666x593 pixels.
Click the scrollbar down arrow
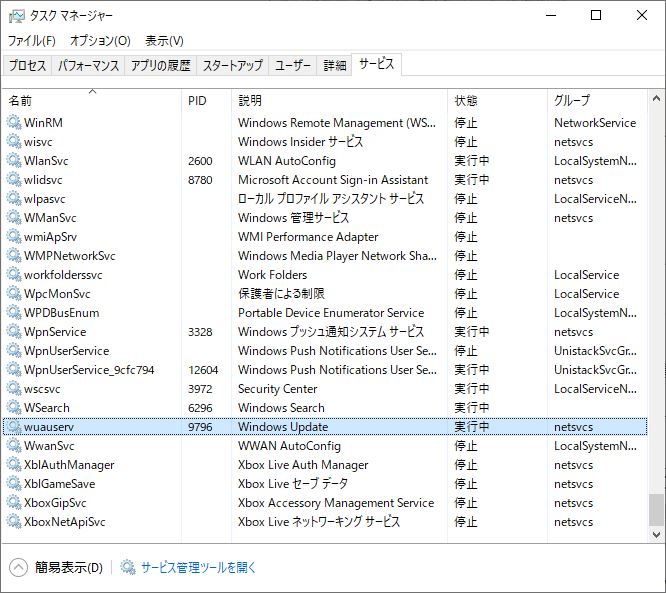656,534
